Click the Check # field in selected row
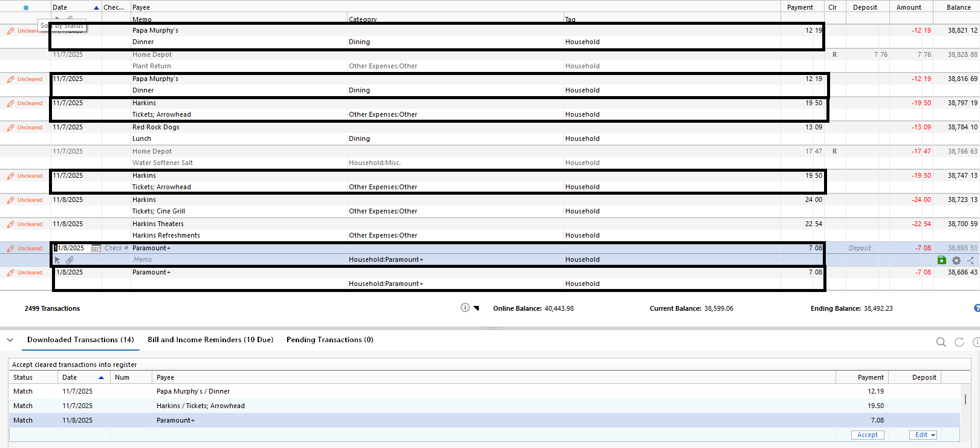 pyautogui.click(x=116, y=248)
